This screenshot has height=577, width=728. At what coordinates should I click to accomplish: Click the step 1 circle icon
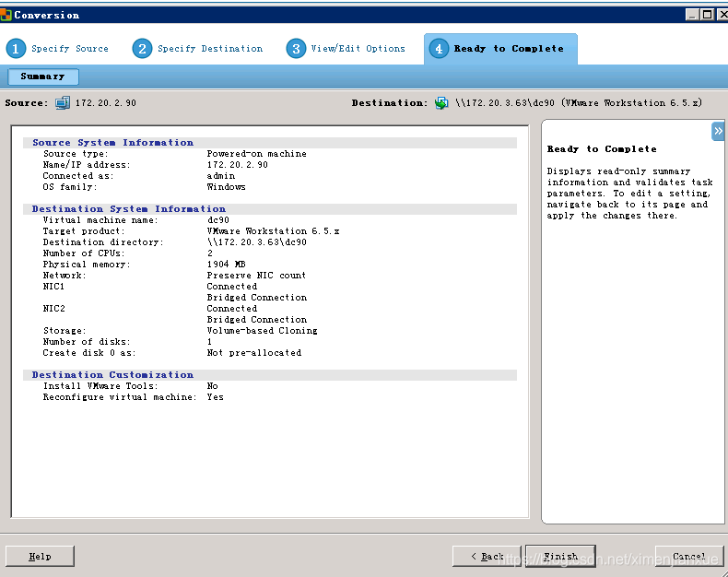(x=16, y=48)
